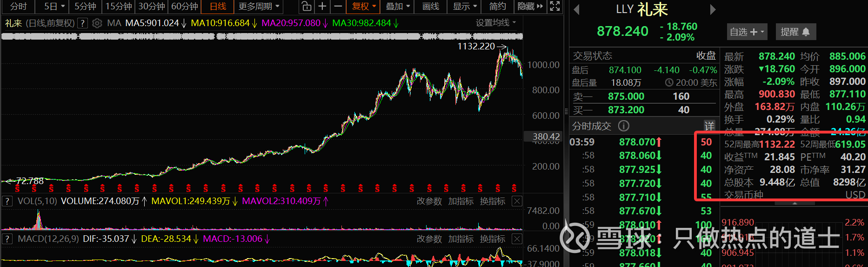Close the MACD indicator panel
868x267 pixels.
(517, 239)
